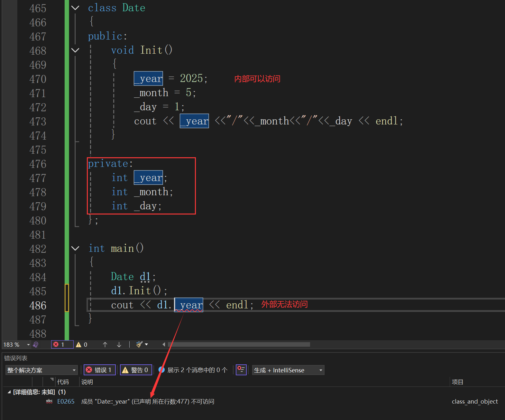The width and height of the screenshot is (505, 420).
Task: Click the _day declaration on line 479
Action: pos(145,206)
